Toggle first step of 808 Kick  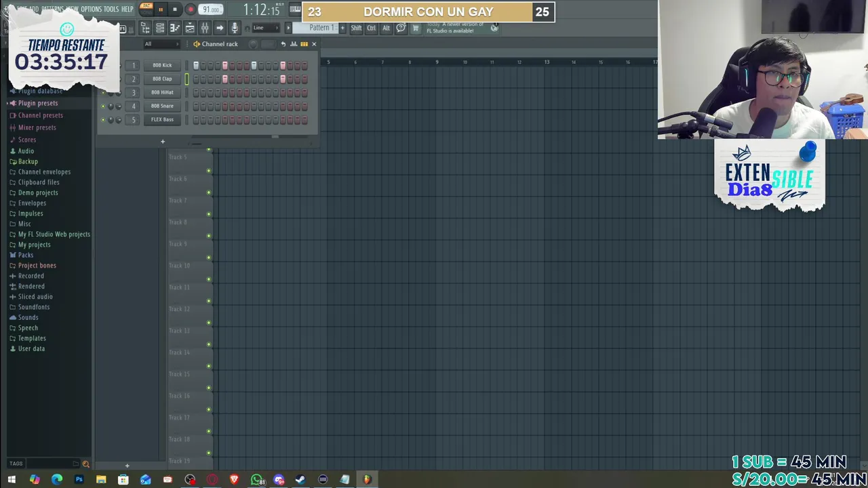tap(196, 66)
